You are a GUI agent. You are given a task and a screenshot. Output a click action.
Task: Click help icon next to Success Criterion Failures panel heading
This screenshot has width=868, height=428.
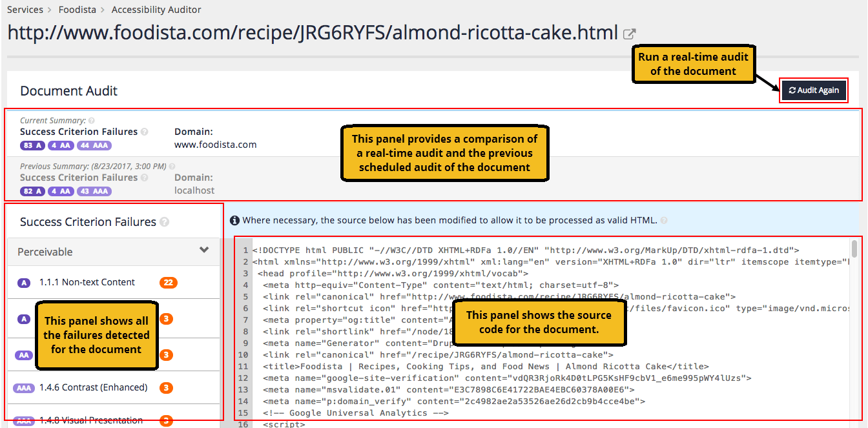point(165,222)
